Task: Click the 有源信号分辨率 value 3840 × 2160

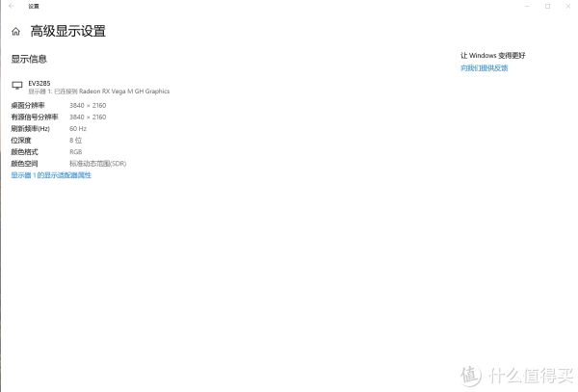Action: point(88,118)
